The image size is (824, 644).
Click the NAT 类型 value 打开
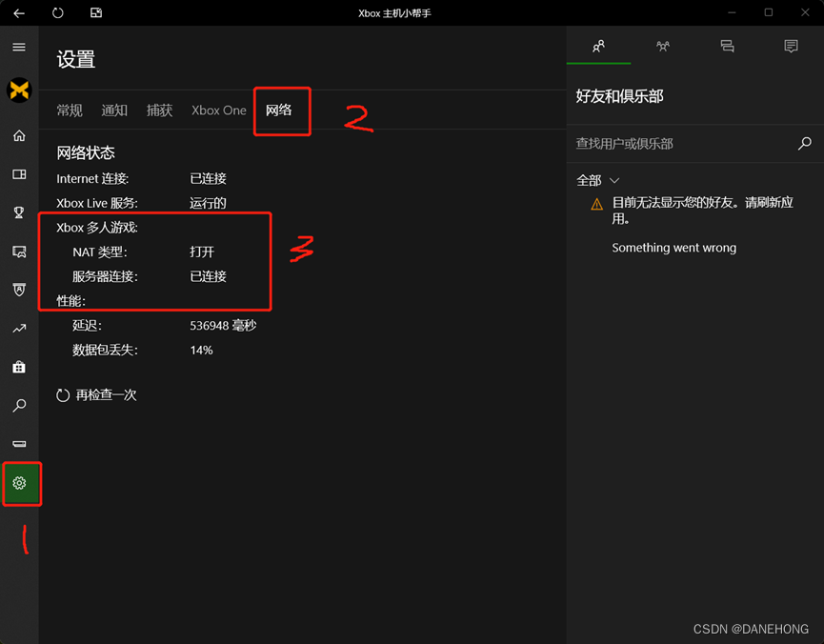click(202, 252)
